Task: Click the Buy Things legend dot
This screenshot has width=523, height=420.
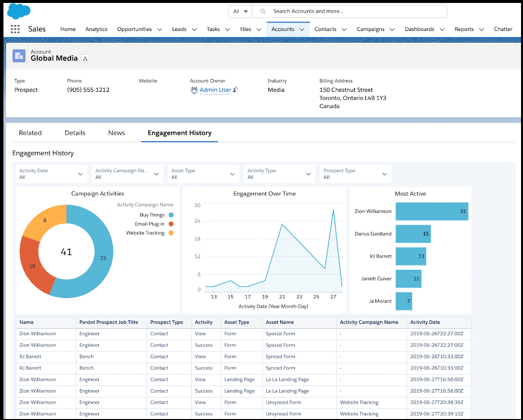Action: (171, 215)
